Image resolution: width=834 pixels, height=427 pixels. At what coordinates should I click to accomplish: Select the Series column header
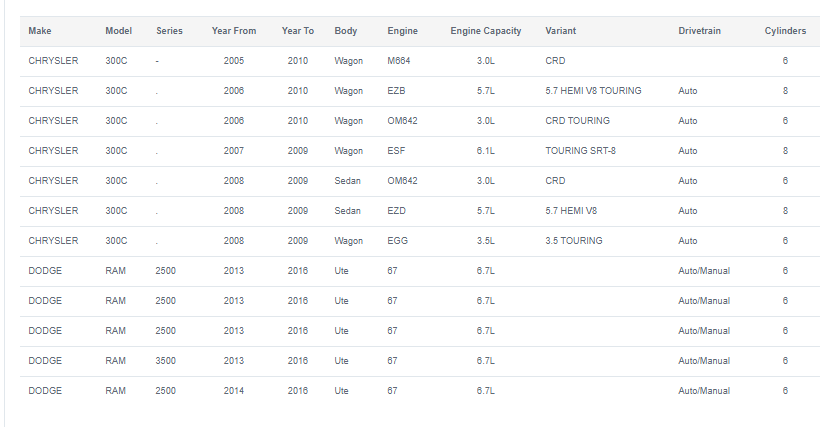(x=169, y=31)
